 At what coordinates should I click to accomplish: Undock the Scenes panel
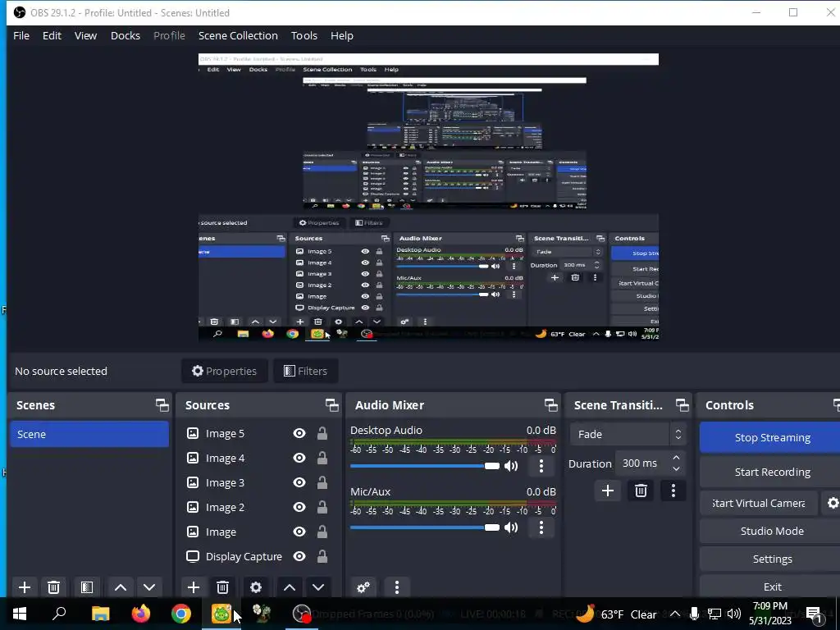tap(162, 405)
